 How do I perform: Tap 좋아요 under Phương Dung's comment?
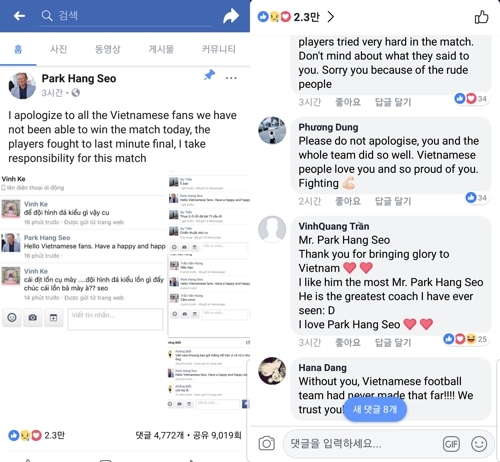point(348,201)
